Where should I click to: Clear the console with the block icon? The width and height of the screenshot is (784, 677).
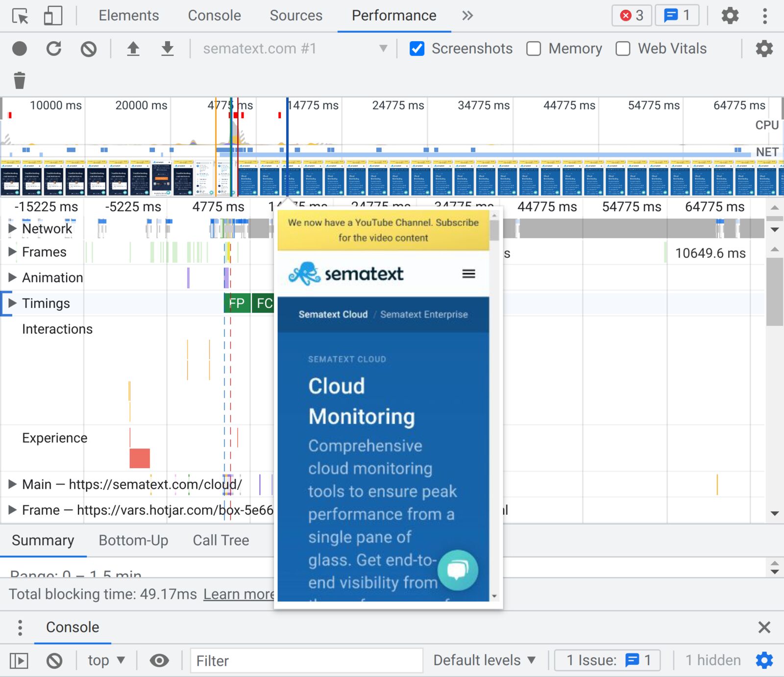(54, 661)
